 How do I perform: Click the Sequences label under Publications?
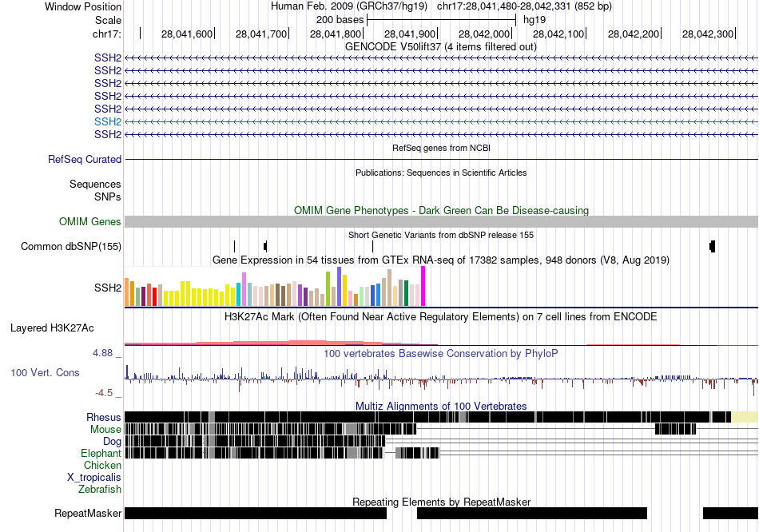coord(95,184)
